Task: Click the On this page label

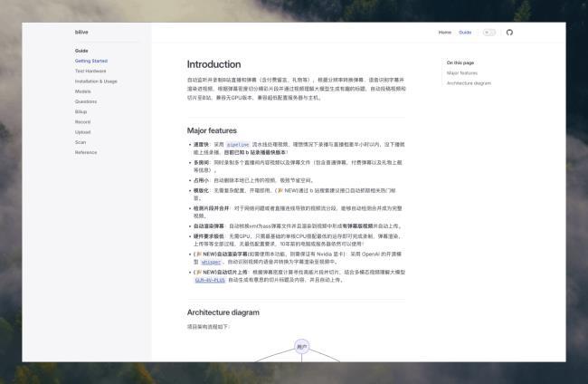Action: tap(460, 62)
